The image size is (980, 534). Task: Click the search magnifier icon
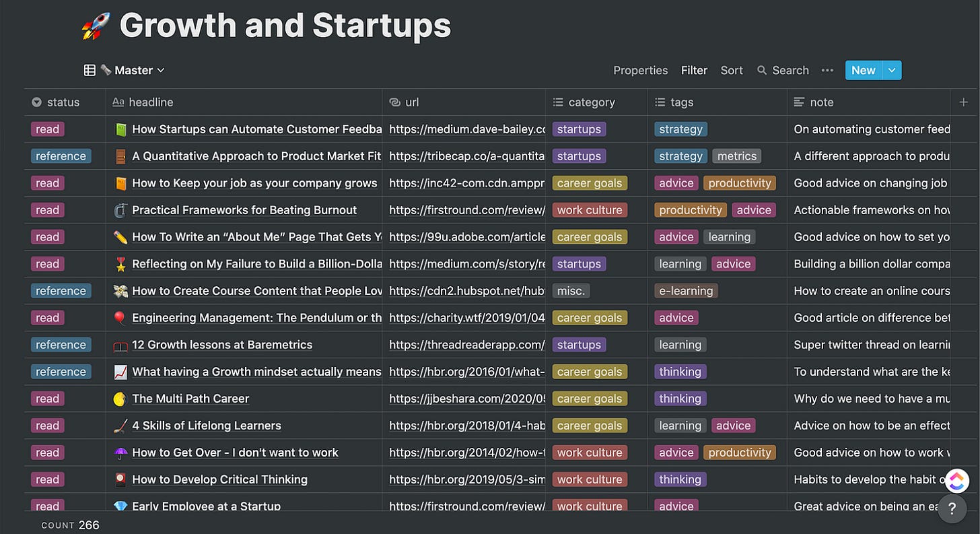(x=762, y=70)
